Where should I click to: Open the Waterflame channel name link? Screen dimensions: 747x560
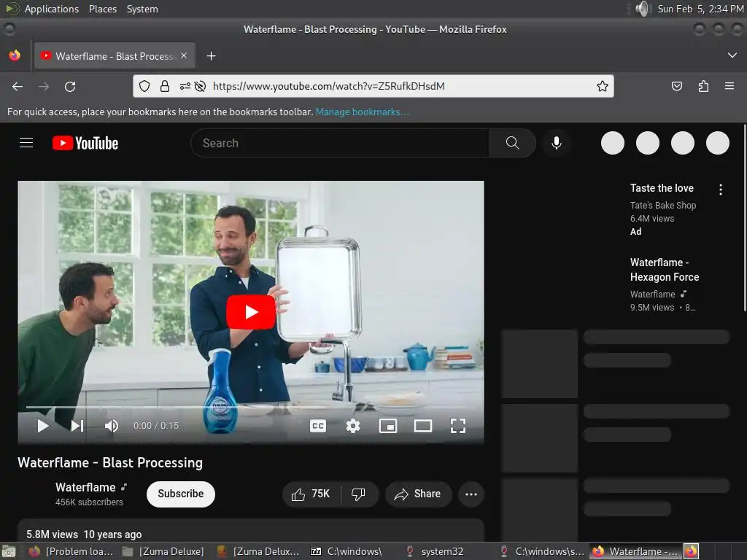pos(85,487)
